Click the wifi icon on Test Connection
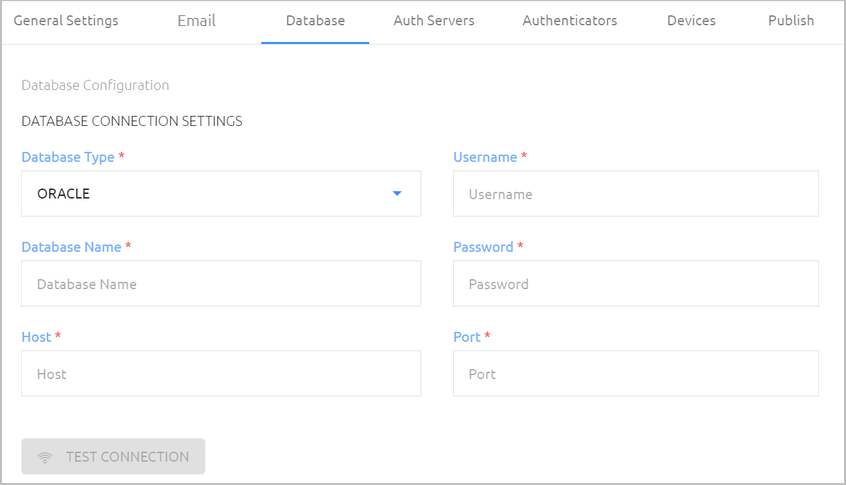The width and height of the screenshot is (846, 485). (x=45, y=457)
